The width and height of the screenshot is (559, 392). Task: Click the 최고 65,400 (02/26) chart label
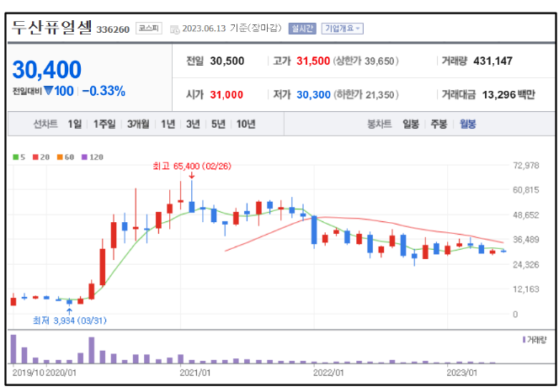pyautogui.click(x=192, y=166)
